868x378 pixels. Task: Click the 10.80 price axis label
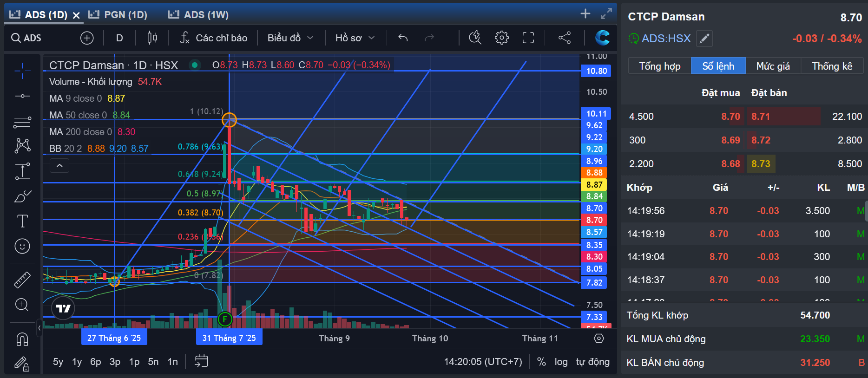(x=597, y=71)
